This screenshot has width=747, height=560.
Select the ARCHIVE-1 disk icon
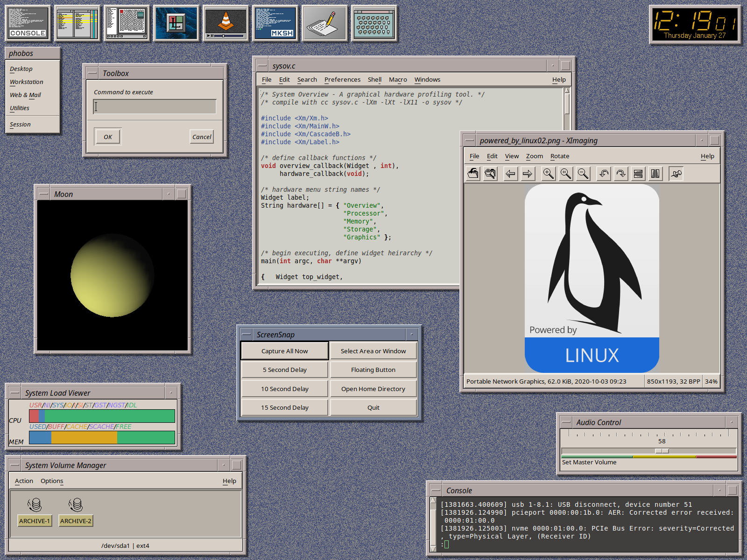[x=35, y=512]
